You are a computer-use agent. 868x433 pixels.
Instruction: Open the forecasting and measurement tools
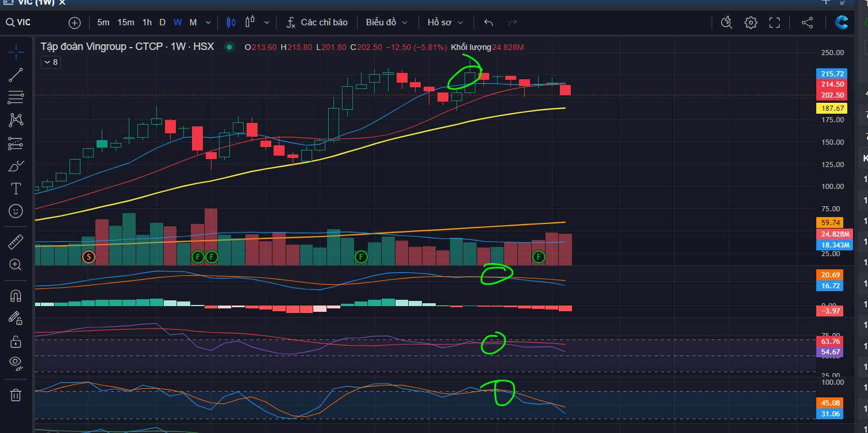16,144
